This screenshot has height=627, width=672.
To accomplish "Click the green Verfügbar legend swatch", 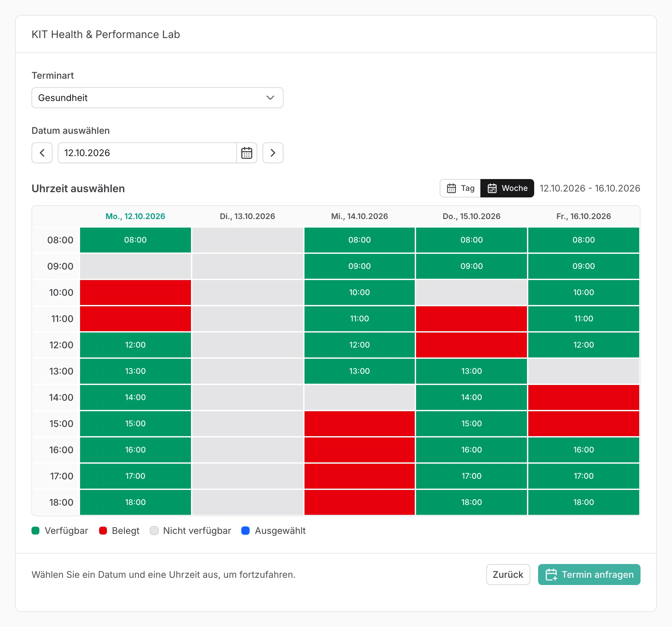I will pyautogui.click(x=35, y=531).
